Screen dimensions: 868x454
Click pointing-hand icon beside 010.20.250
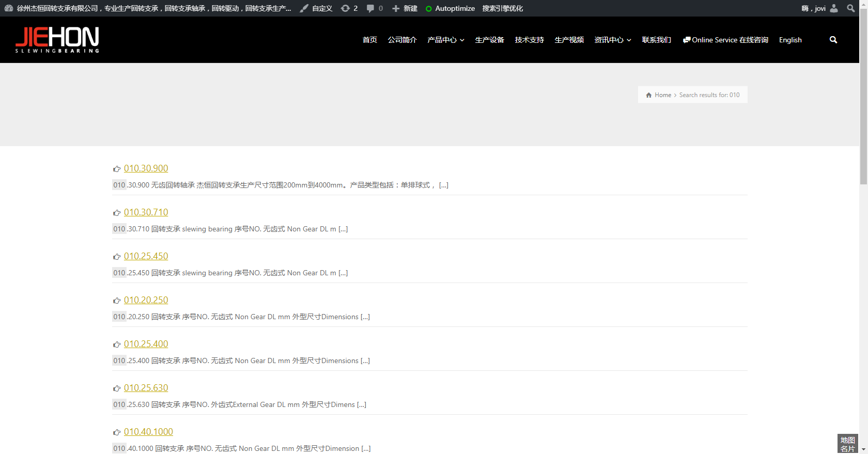pyautogui.click(x=117, y=301)
